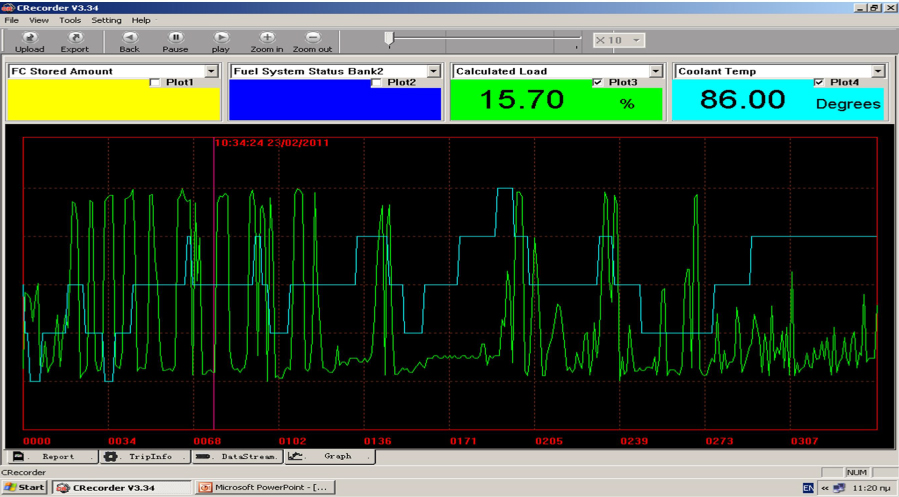Click the playback speed slider handle
The image size is (899, 497).
tap(389, 39)
